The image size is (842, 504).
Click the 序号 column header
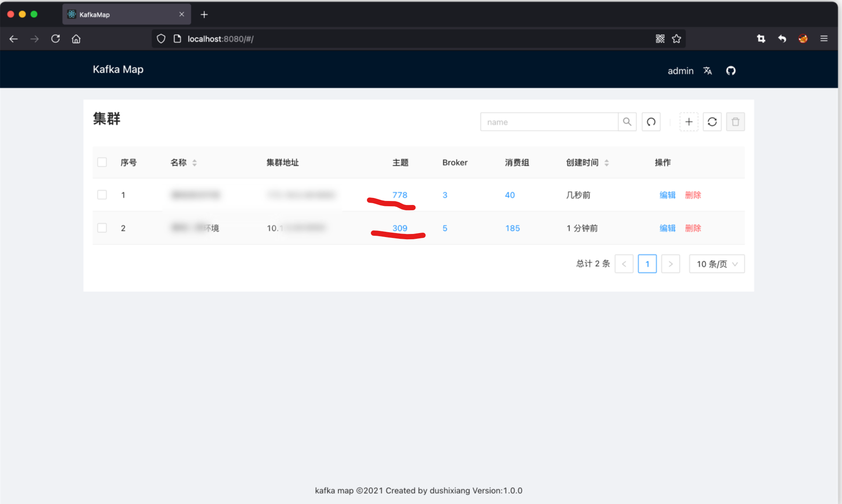click(x=128, y=162)
